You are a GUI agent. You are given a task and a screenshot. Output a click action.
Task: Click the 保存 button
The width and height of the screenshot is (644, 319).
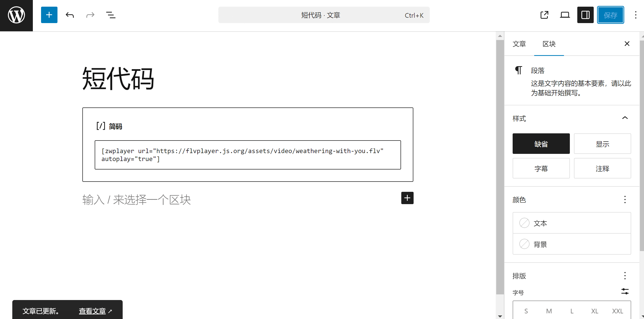[x=610, y=15]
